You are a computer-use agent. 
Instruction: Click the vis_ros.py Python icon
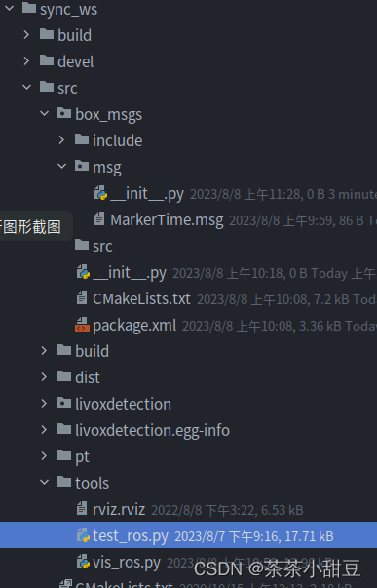point(83,562)
